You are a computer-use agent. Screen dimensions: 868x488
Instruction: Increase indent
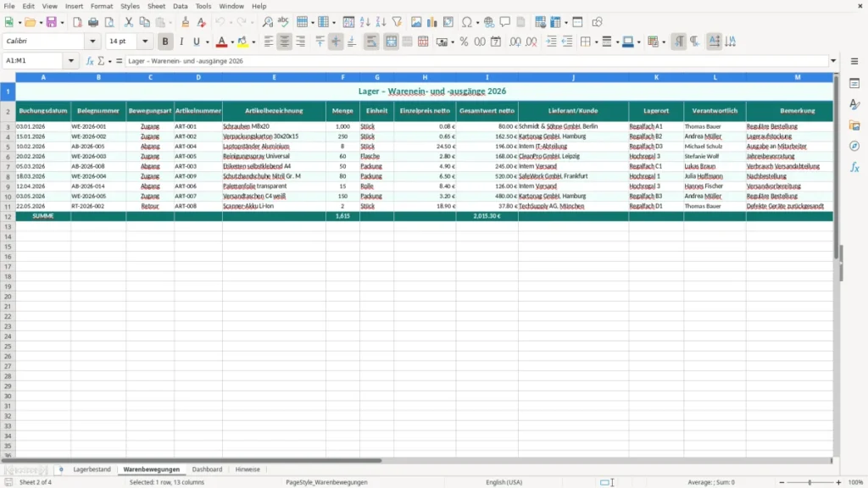point(551,42)
